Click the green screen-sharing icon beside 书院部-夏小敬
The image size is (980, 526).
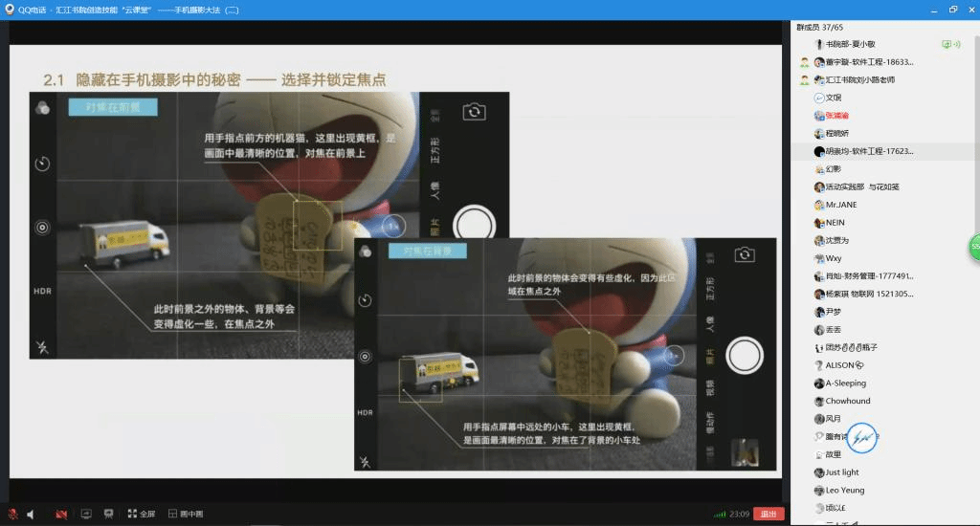pos(947,44)
